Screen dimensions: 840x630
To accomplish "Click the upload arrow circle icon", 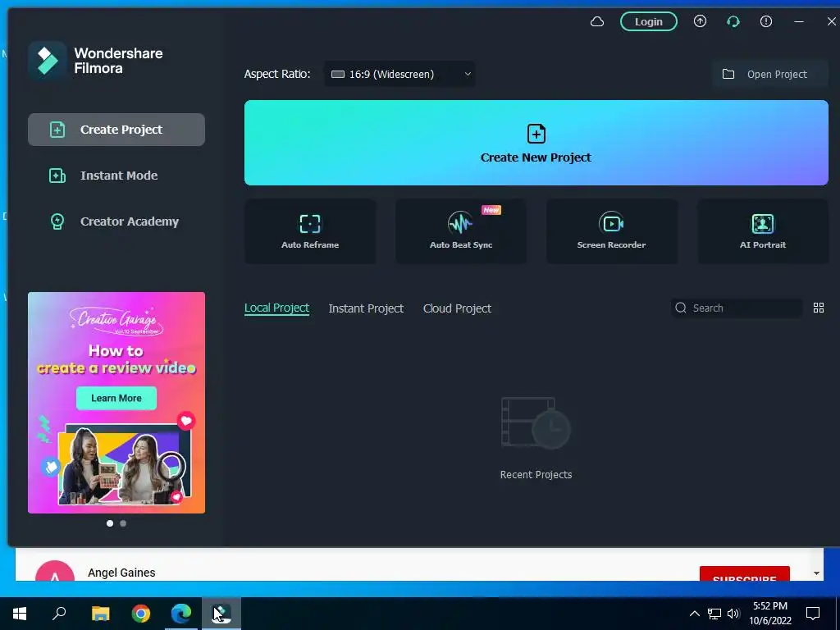I will pyautogui.click(x=700, y=21).
